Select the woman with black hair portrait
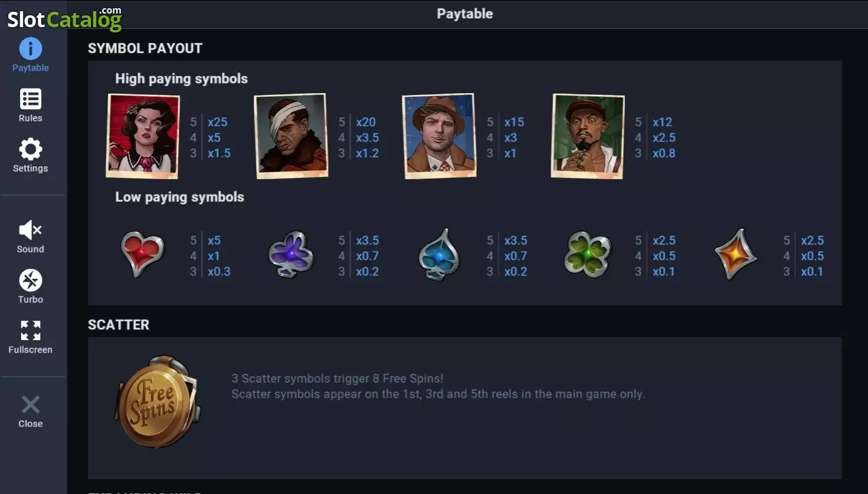The width and height of the screenshot is (868, 494). click(x=143, y=136)
